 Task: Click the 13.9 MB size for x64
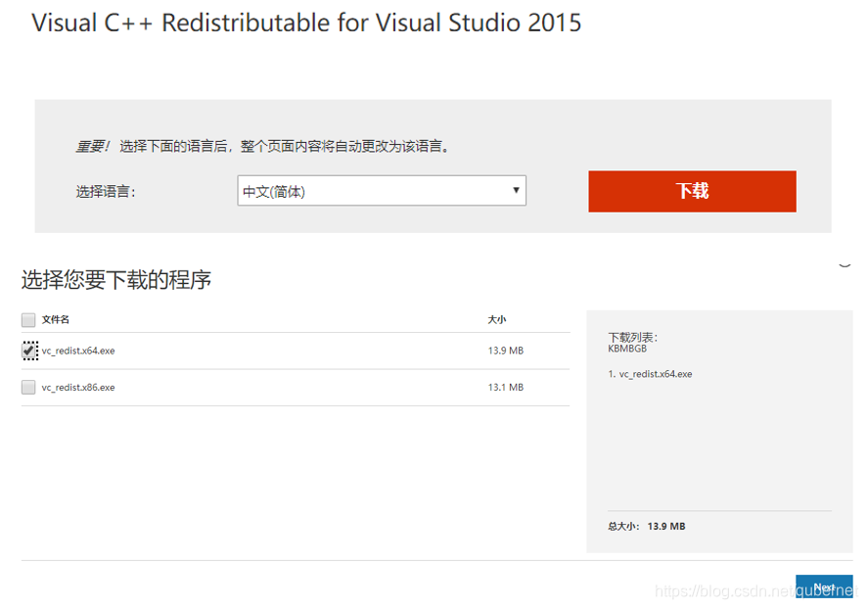pyautogui.click(x=505, y=351)
